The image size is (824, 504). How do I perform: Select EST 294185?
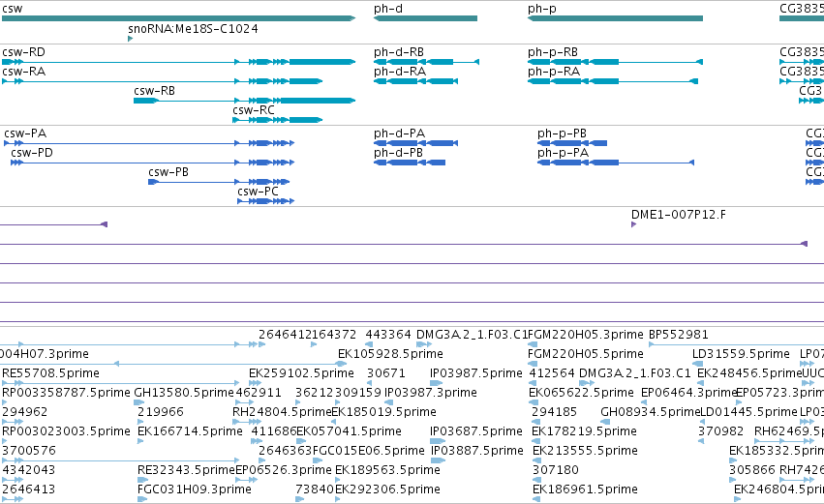coord(555,413)
